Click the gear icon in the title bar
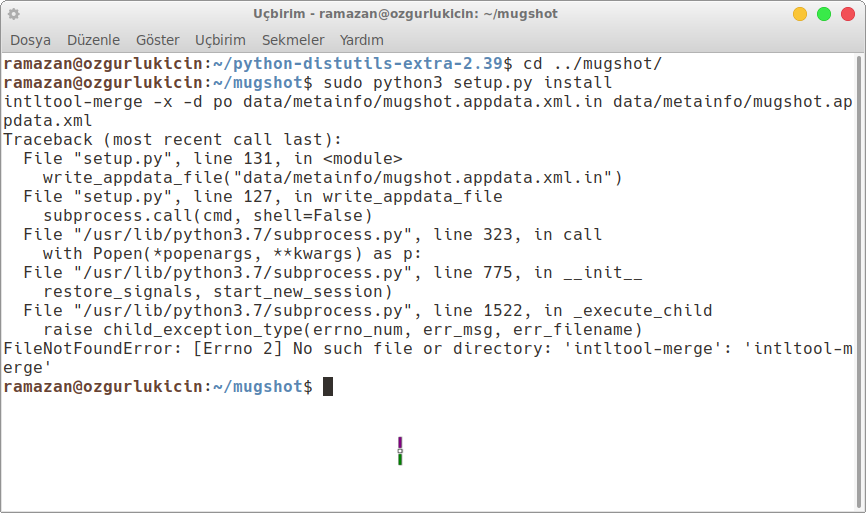 (14, 14)
